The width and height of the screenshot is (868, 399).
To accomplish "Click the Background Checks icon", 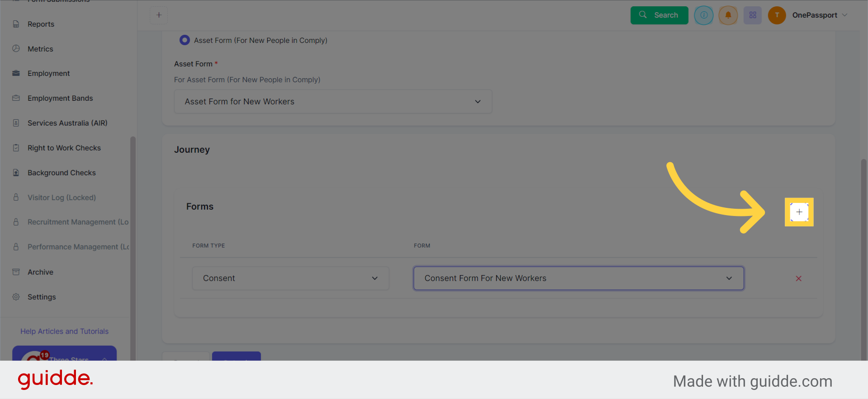I will [16, 173].
